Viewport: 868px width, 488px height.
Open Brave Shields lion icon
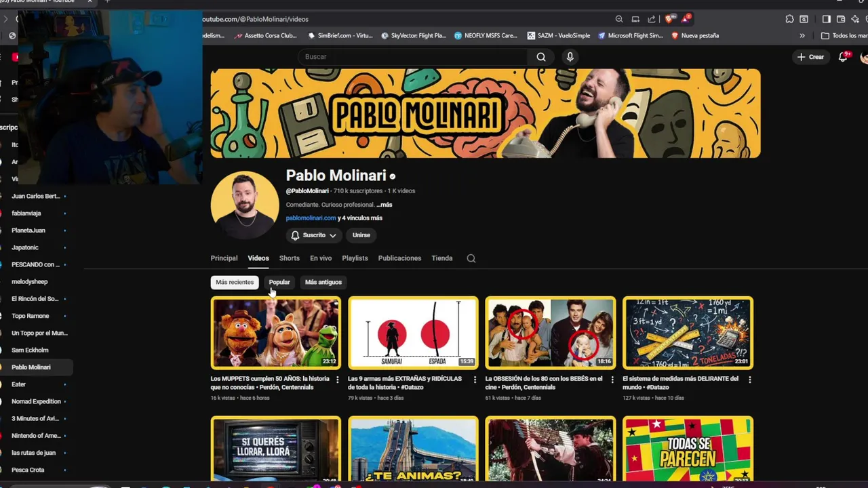click(x=669, y=19)
